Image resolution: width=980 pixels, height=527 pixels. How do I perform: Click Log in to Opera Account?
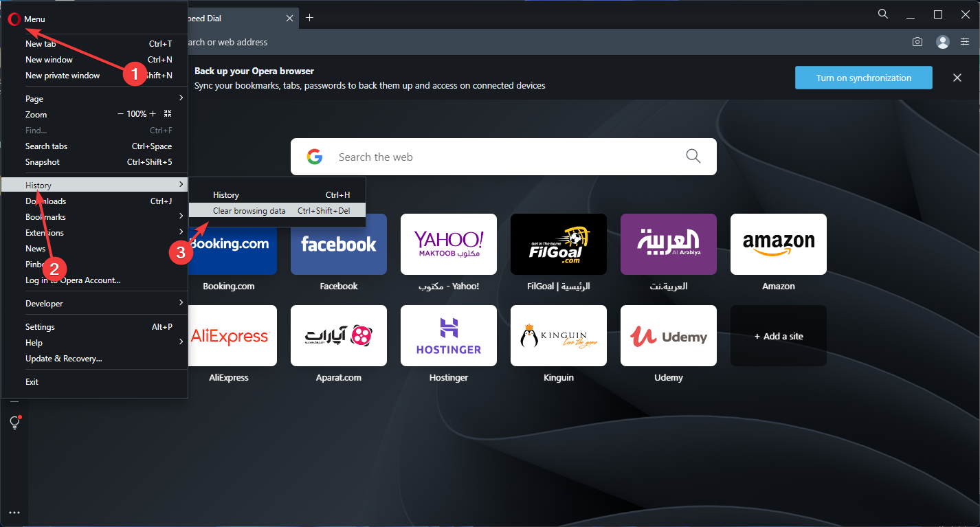pyautogui.click(x=94, y=280)
